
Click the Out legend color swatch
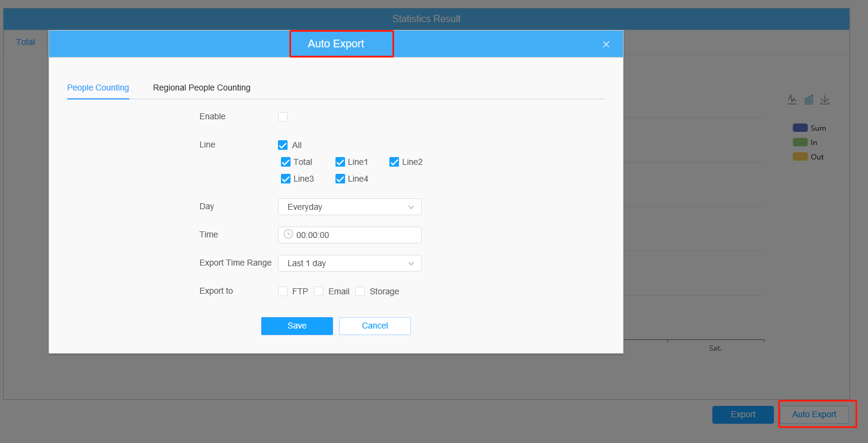pyautogui.click(x=800, y=156)
